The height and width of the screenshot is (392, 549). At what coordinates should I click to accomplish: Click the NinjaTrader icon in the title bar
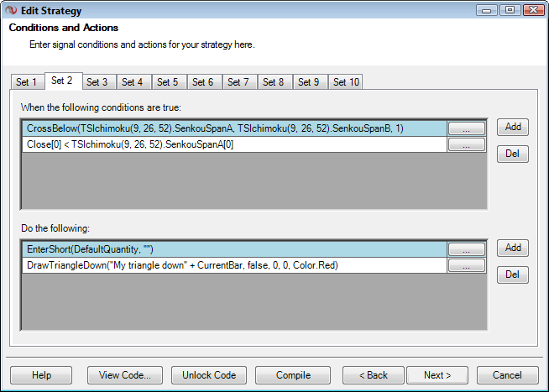coord(11,11)
